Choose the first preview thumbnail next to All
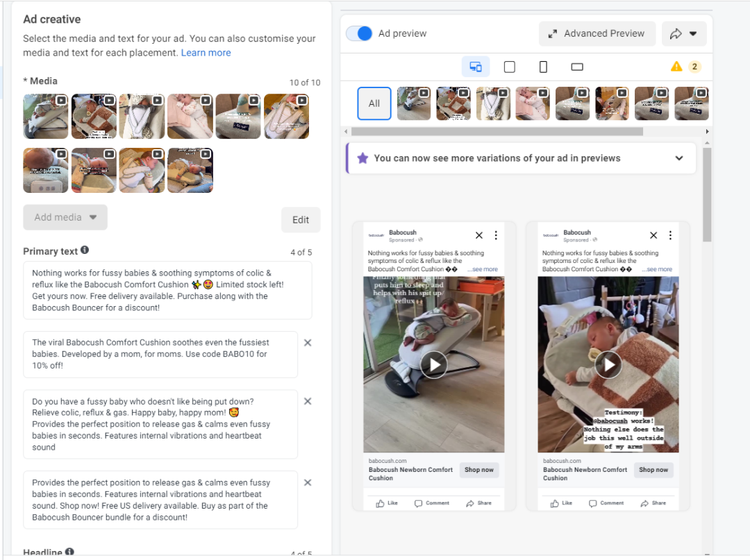This screenshot has height=560, width=750. point(414,103)
